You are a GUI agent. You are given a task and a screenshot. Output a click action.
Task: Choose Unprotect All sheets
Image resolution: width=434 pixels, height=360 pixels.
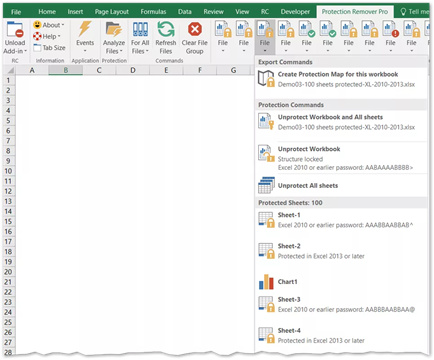coord(342,185)
